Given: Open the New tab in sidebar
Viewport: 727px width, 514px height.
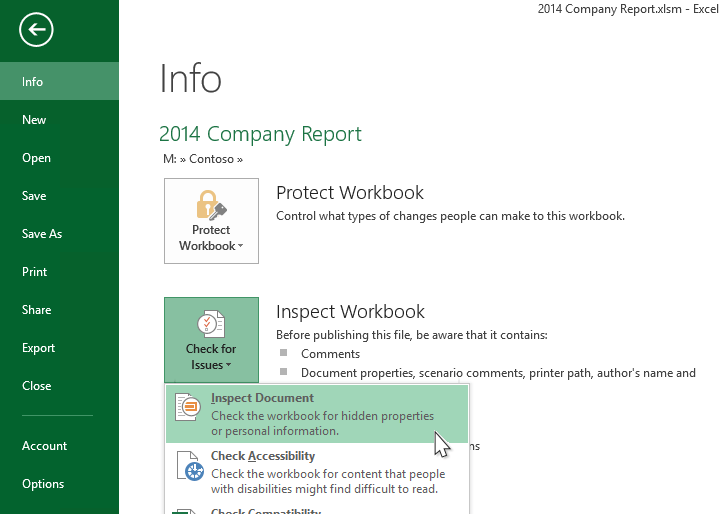Looking at the screenshot, I should click(59, 120).
